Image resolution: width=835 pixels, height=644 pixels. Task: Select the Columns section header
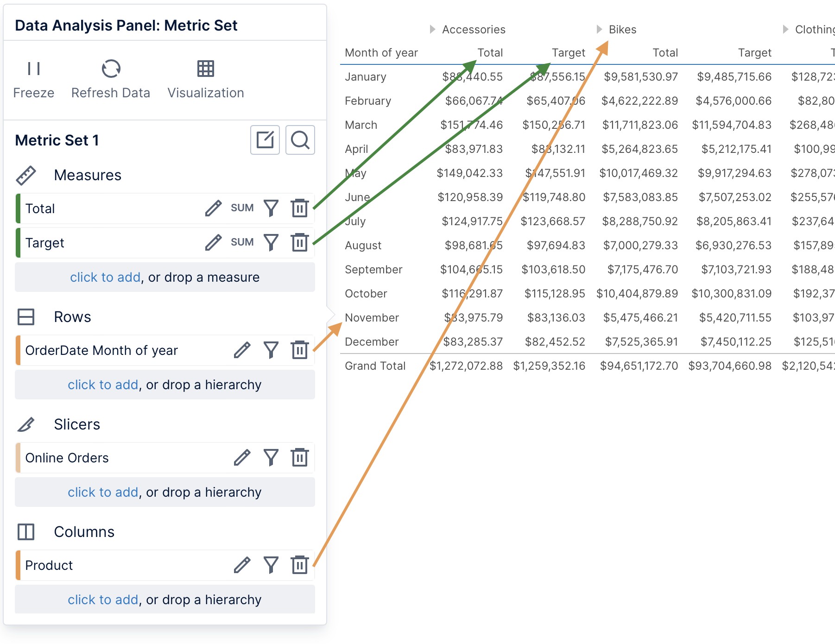point(84,531)
